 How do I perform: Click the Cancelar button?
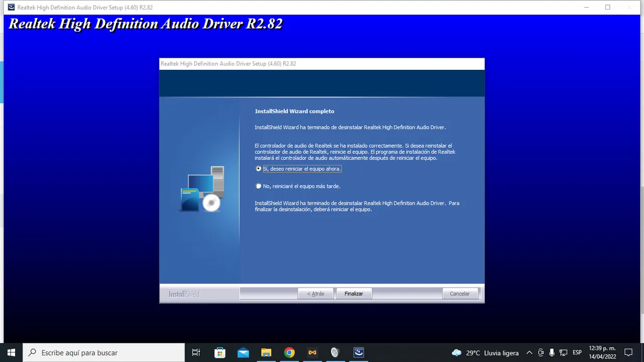pos(459,294)
